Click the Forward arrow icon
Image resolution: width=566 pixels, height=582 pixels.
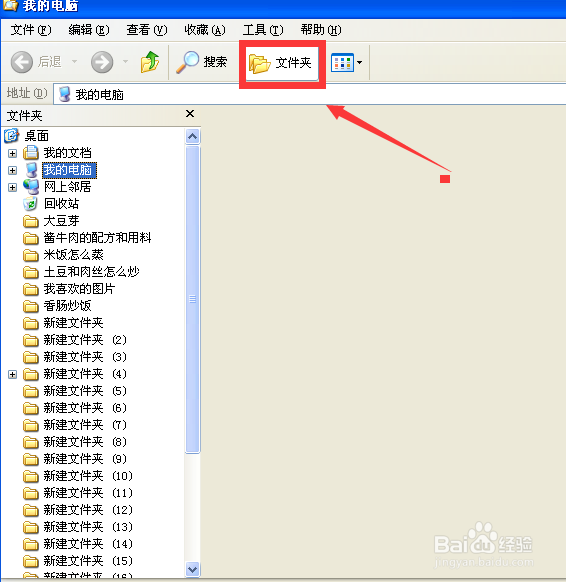[102, 62]
